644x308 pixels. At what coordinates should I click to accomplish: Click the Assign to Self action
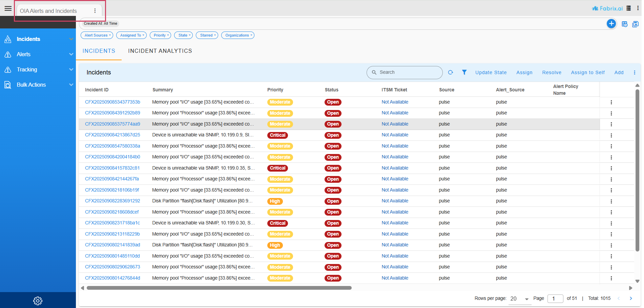click(588, 72)
